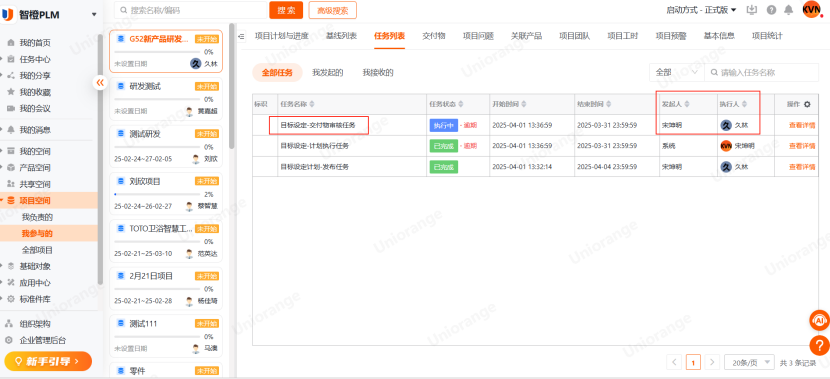
Task: Open the orange floating help button
Action: [819, 345]
